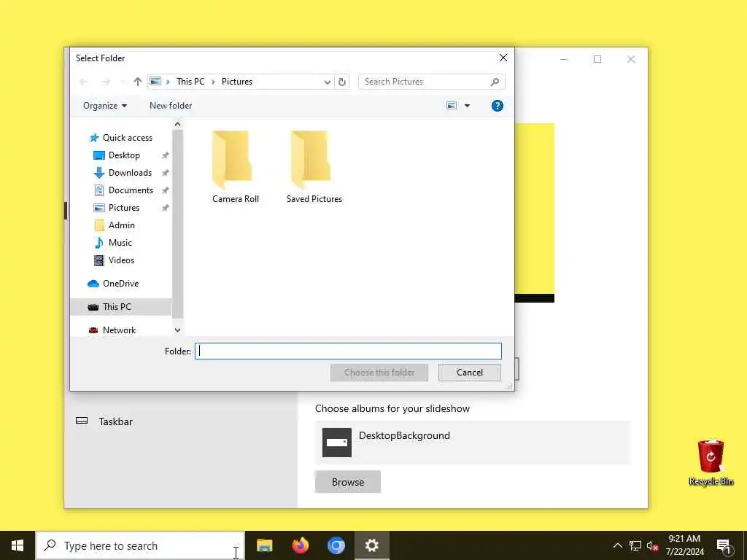Screen dimensions: 747x560
Task: Select Documents label in navigation pane
Action: click(131, 190)
